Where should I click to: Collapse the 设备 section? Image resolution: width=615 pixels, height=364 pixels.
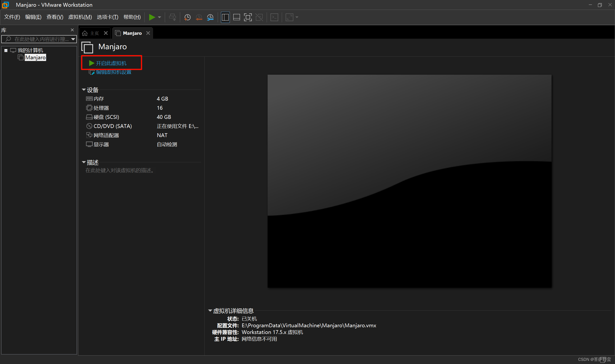84,90
